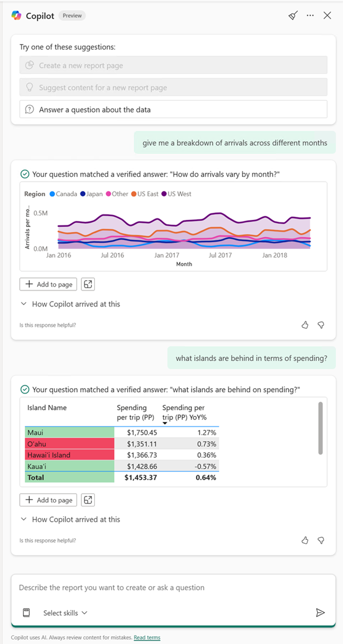Click the table's vertical scrollbar
Screen dimensions: 343x644
(321, 428)
